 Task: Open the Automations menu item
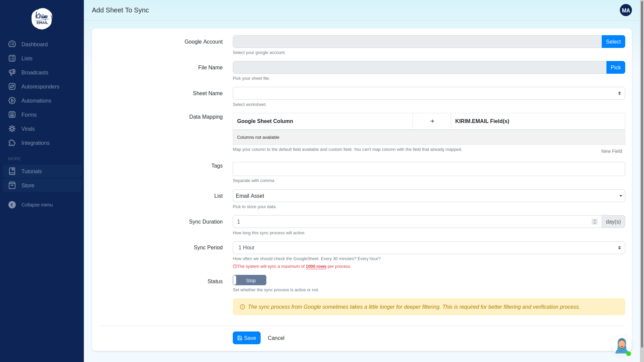pyautogui.click(x=36, y=101)
